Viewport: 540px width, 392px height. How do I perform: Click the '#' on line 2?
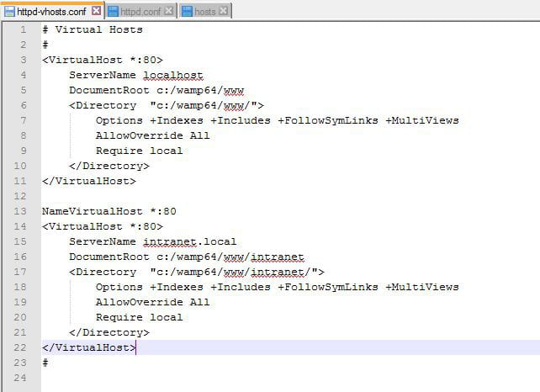click(45, 45)
